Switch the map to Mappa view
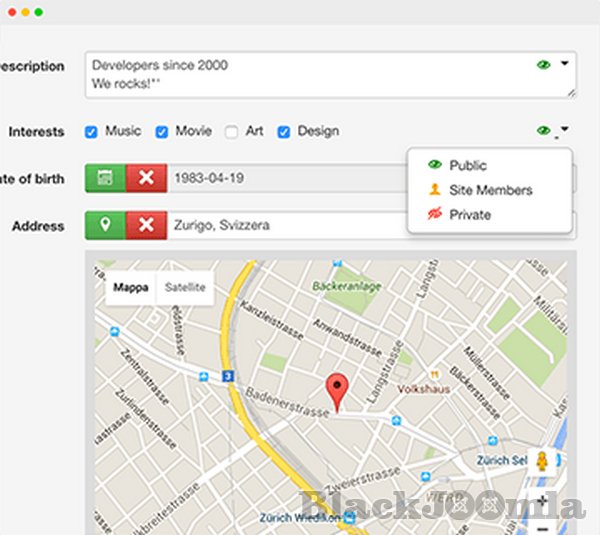The width and height of the screenshot is (600, 535). click(x=131, y=288)
